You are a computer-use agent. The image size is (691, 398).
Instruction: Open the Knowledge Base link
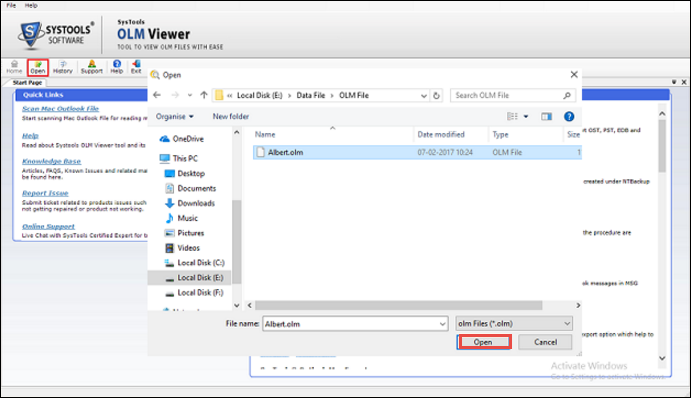52,161
